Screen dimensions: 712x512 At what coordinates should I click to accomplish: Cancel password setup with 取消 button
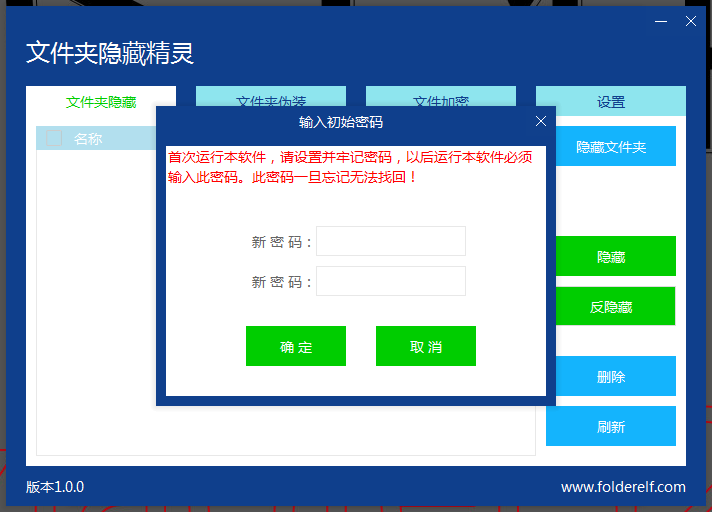(426, 346)
